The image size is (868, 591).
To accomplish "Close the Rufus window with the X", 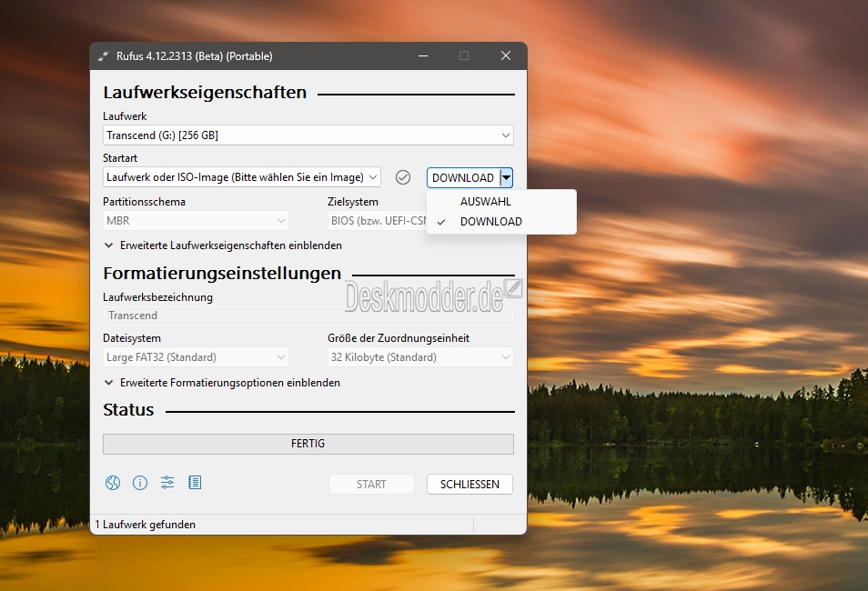I will pyautogui.click(x=505, y=56).
